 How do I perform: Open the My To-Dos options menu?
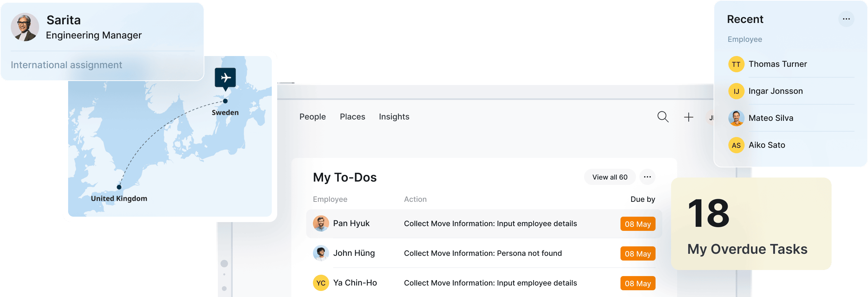pos(647,177)
